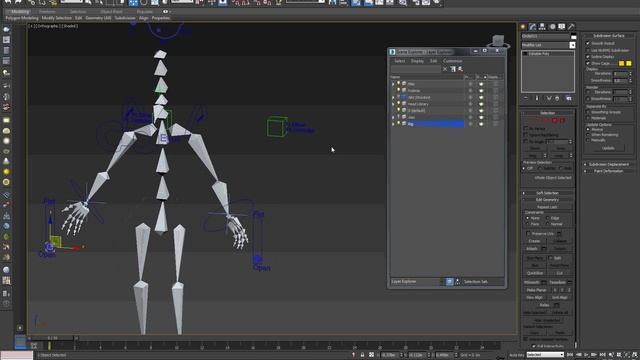
Task: Toggle Ignore Backfacing checkbox
Action: (x=526, y=135)
